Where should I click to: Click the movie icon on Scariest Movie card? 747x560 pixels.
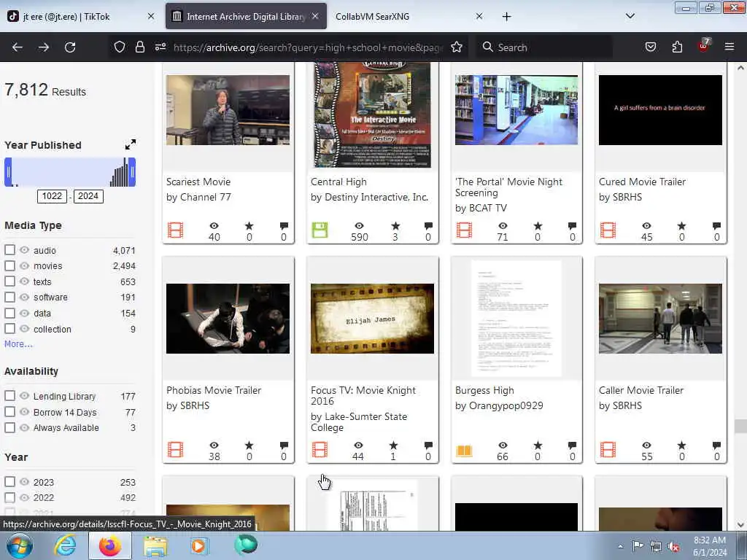click(176, 230)
